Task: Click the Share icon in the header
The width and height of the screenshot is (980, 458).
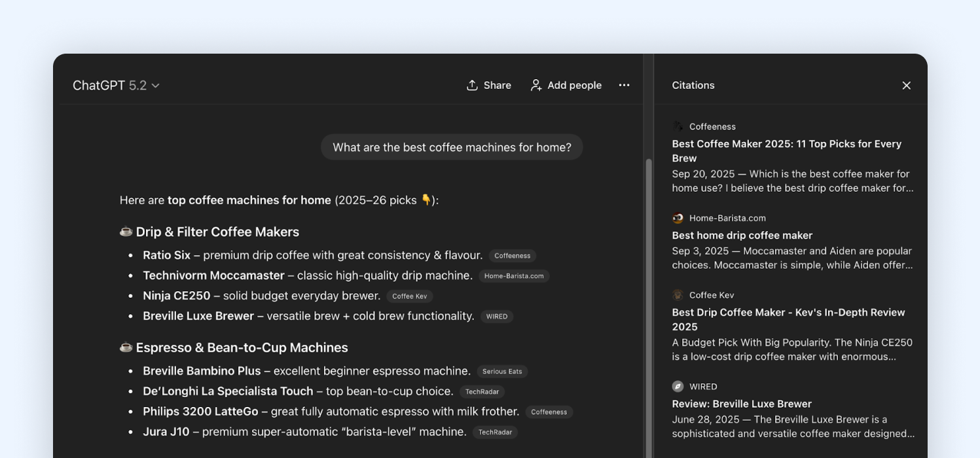Action: coord(473,85)
